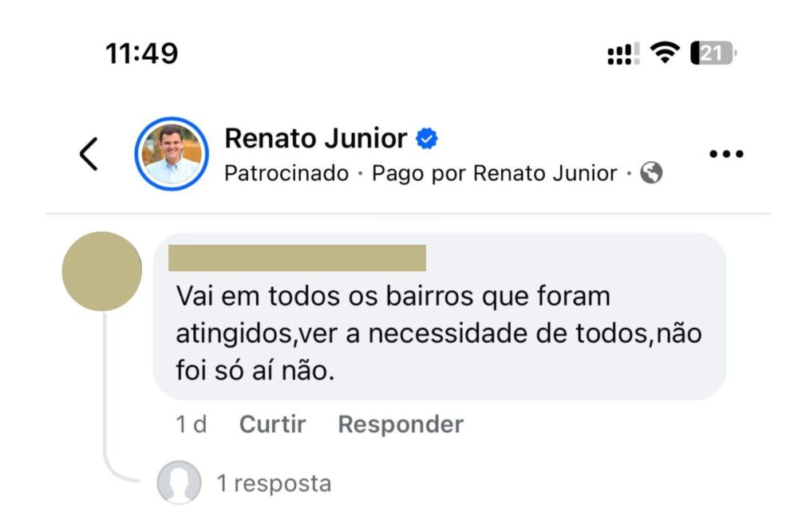798x532 pixels.
Task: Tap the cellular signal icon
Action: [x=622, y=53]
